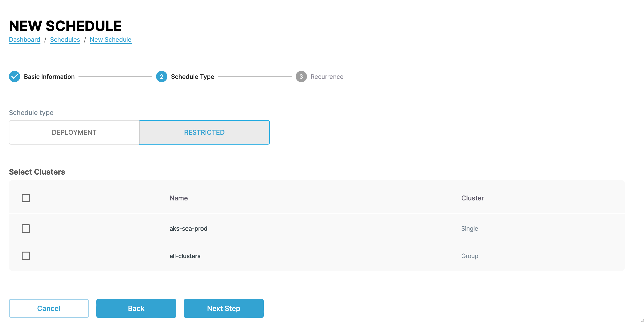644x322 pixels.
Task: Cancel the new schedule
Action: click(49, 309)
